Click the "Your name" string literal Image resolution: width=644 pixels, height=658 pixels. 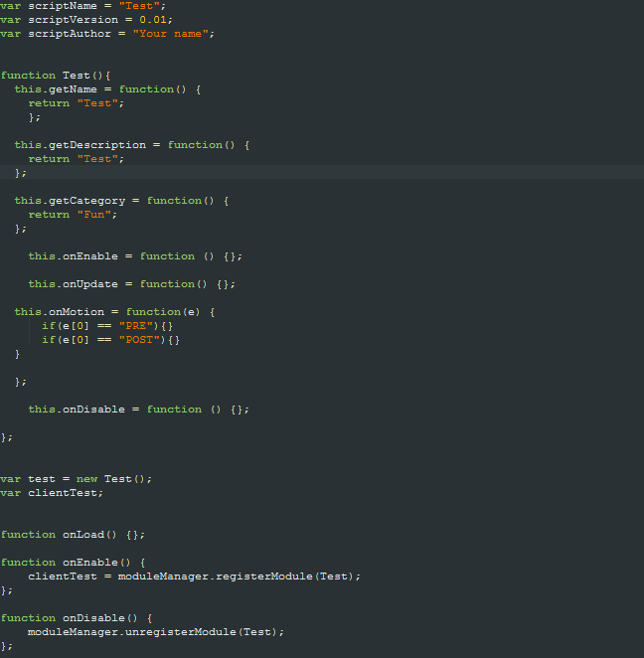coord(170,34)
